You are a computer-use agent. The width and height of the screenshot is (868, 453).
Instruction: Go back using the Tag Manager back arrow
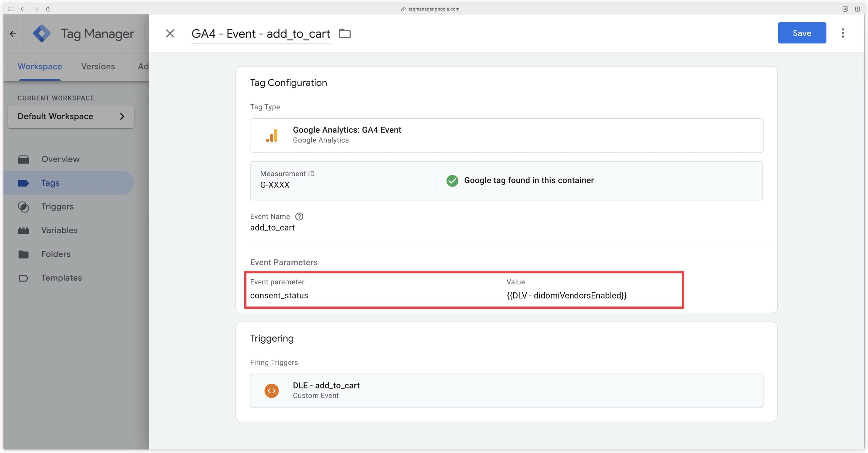click(x=13, y=34)
